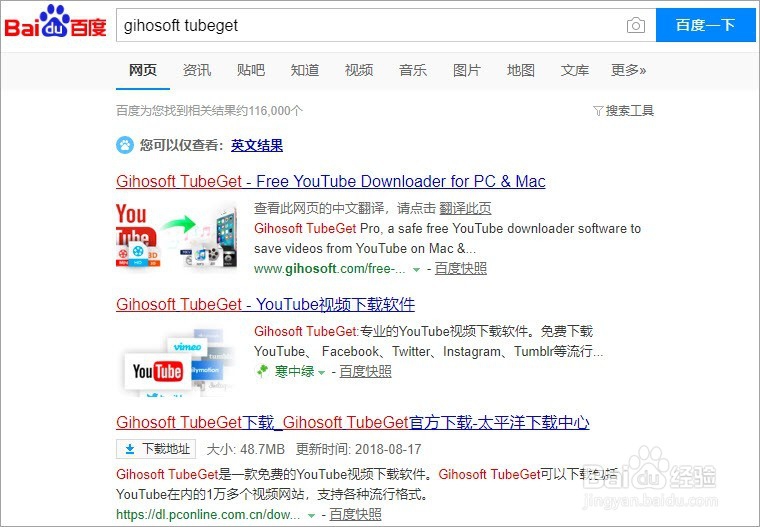Switch to the 地图 tab
This screenshot has height=527, width=760.
coord(521,70)
